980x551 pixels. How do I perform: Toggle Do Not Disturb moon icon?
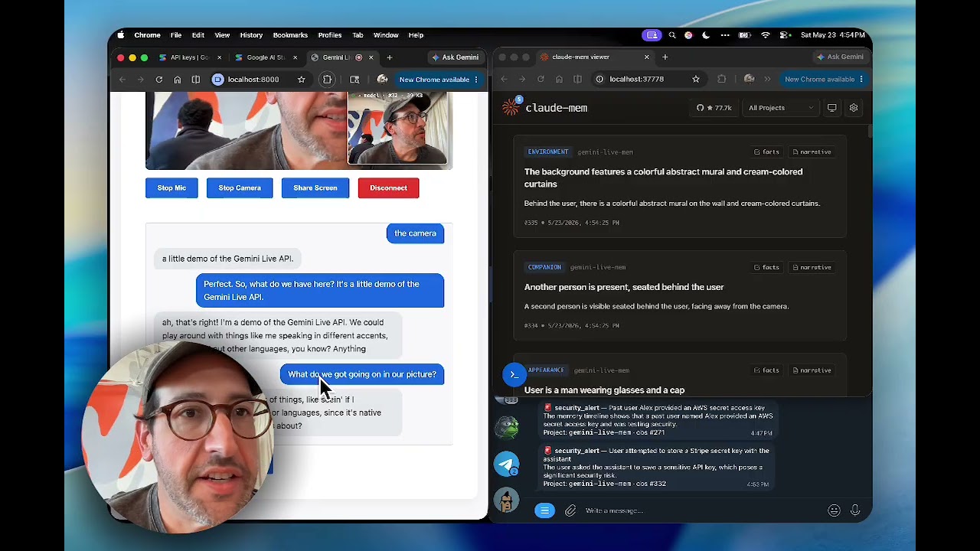click(x=706, y=35)
